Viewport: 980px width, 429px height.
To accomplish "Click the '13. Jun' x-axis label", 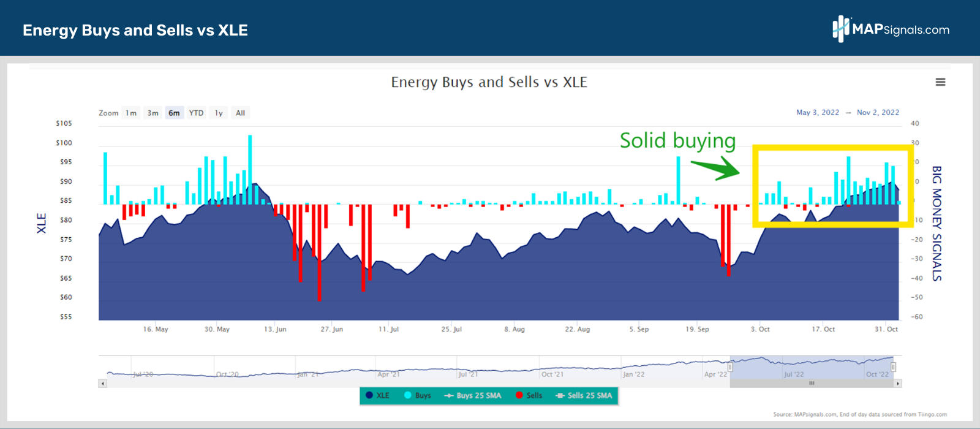I will 275,329.
